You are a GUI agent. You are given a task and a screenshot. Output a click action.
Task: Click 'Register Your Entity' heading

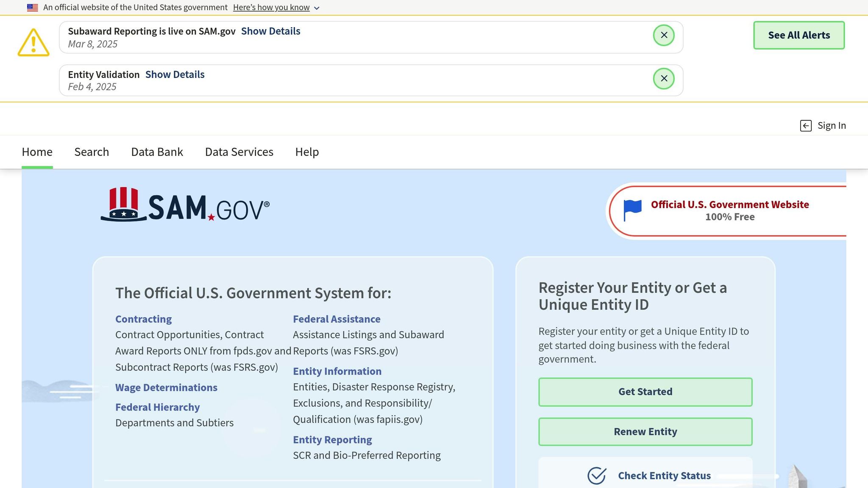click(632, 297)
